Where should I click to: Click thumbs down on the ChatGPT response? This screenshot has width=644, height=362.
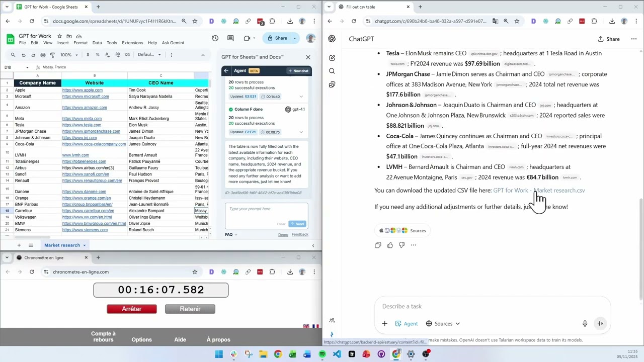401,245
